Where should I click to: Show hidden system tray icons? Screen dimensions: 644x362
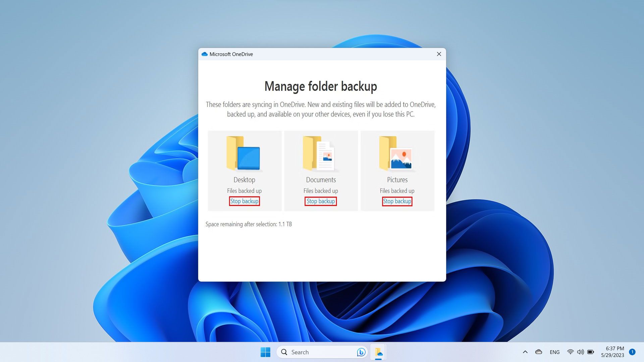[x=525, y=352]
